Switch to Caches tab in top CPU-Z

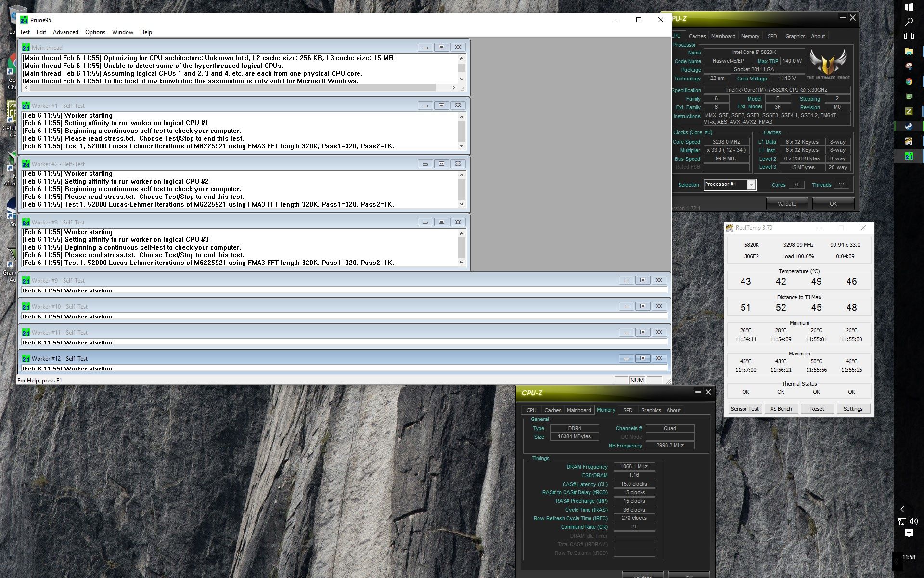(x=697, y=36)
